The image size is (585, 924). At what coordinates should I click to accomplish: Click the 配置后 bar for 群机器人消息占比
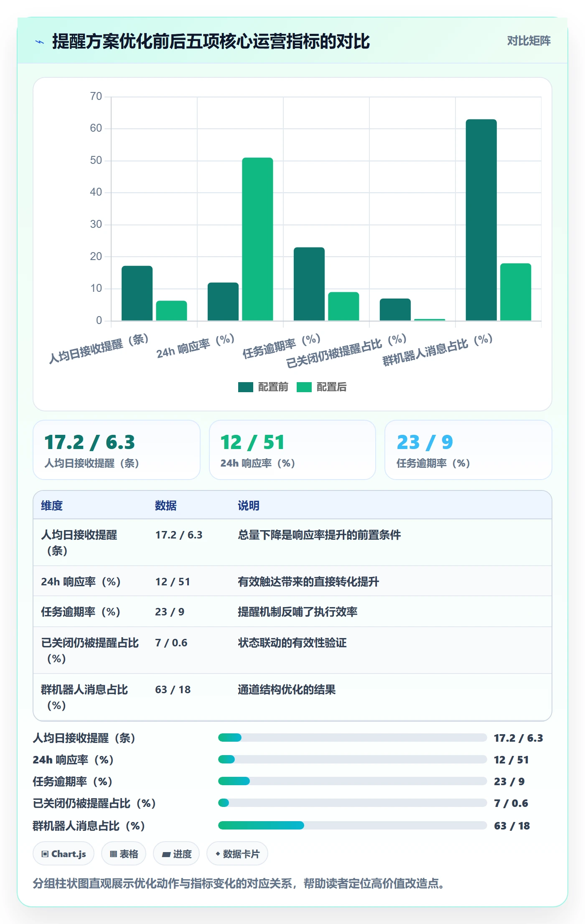tap(516, 292)
